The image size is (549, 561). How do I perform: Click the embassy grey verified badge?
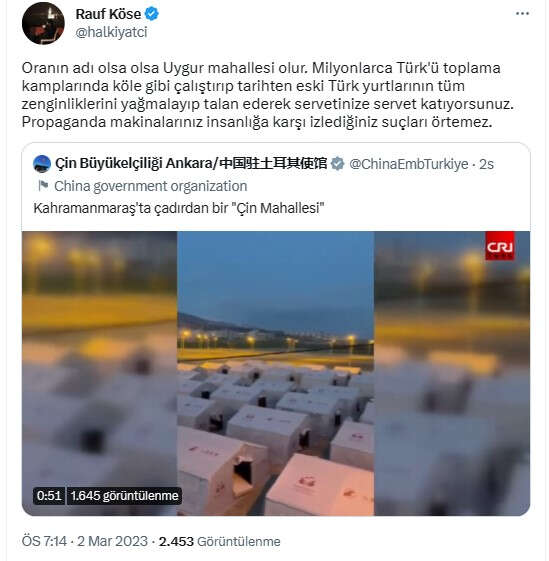[x=337, y=164]
